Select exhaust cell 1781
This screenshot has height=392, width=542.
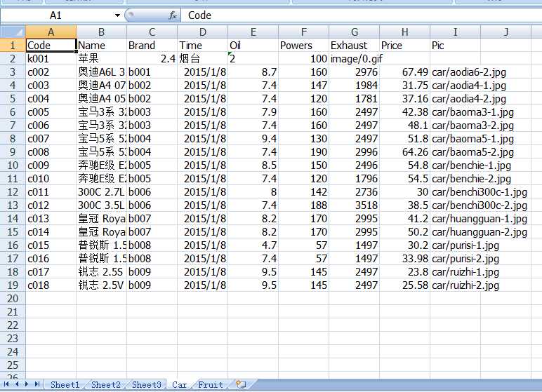click(355, 99)
